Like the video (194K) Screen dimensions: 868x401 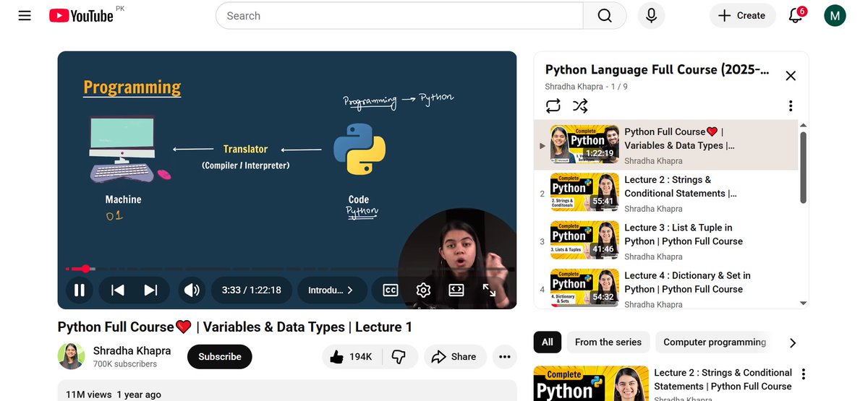pos(351,356)
